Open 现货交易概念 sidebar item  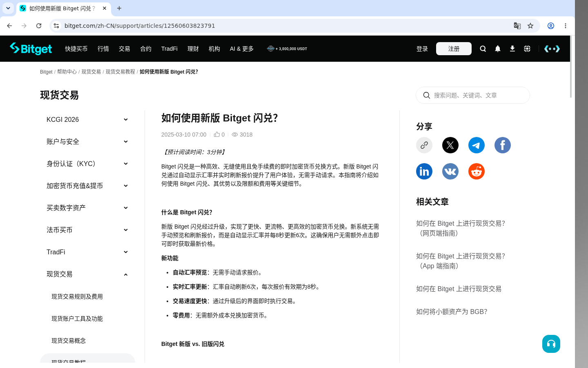[69, 341]
